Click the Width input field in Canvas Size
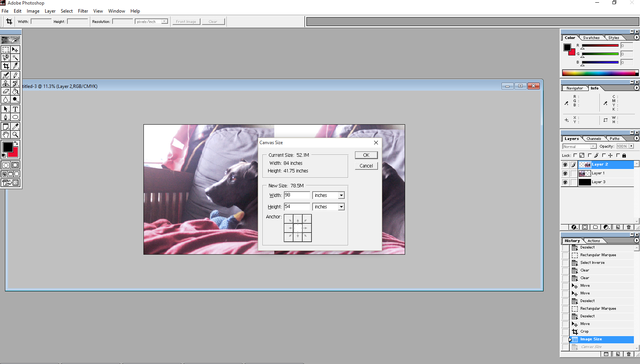The width and height of the screenshot is (640, 364). [x=297, y=195]
